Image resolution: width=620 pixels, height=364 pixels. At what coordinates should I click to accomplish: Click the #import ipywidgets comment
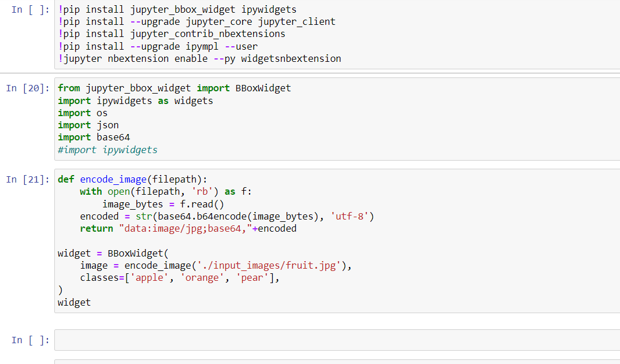tap(107, 149)
